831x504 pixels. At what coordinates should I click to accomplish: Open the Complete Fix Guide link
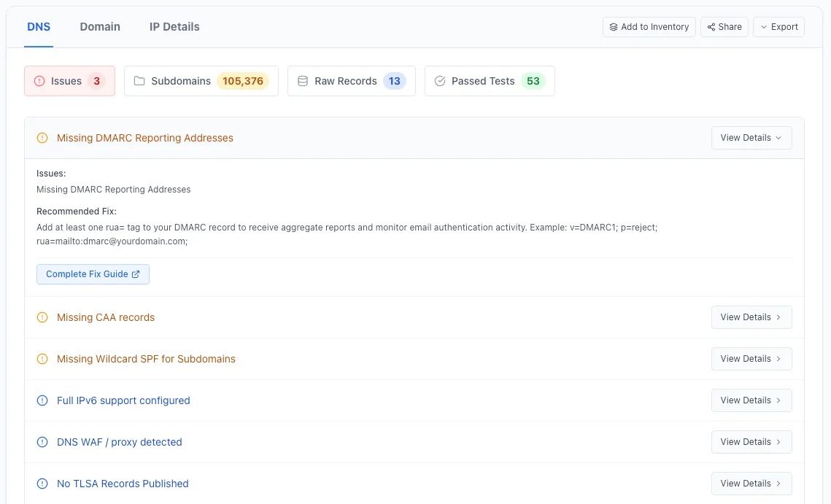[93, 274]
